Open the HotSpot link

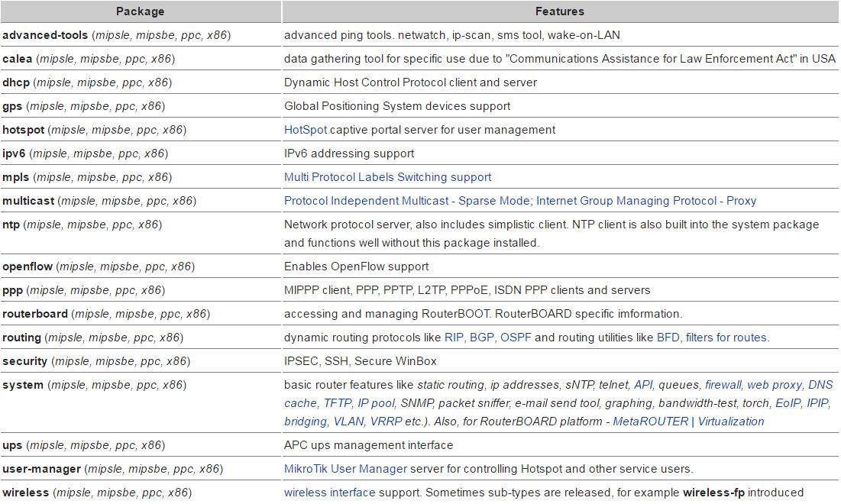304,130
